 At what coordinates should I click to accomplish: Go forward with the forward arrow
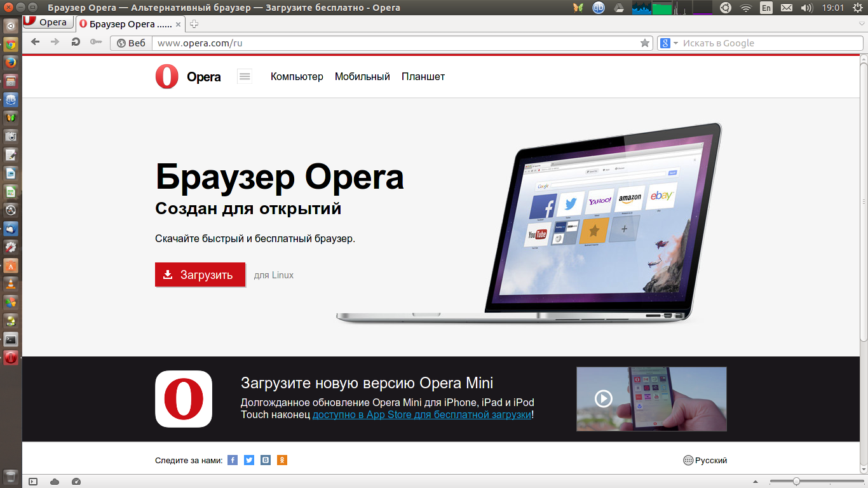(x=55, y=42)
